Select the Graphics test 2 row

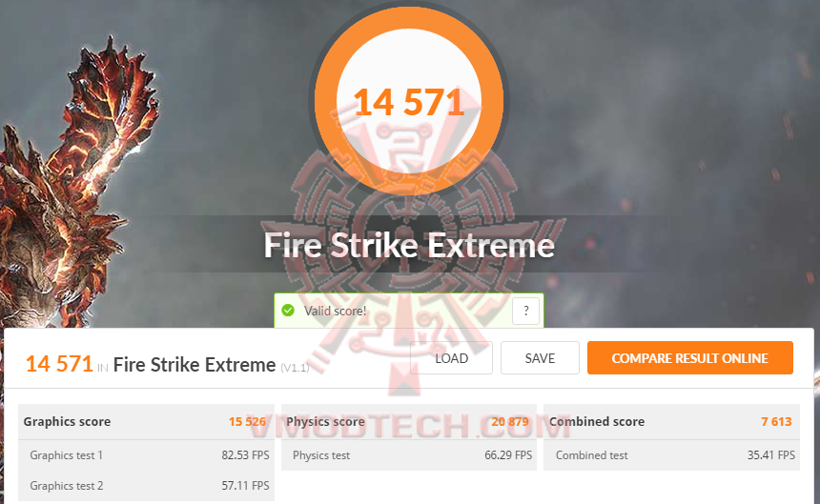147,486
